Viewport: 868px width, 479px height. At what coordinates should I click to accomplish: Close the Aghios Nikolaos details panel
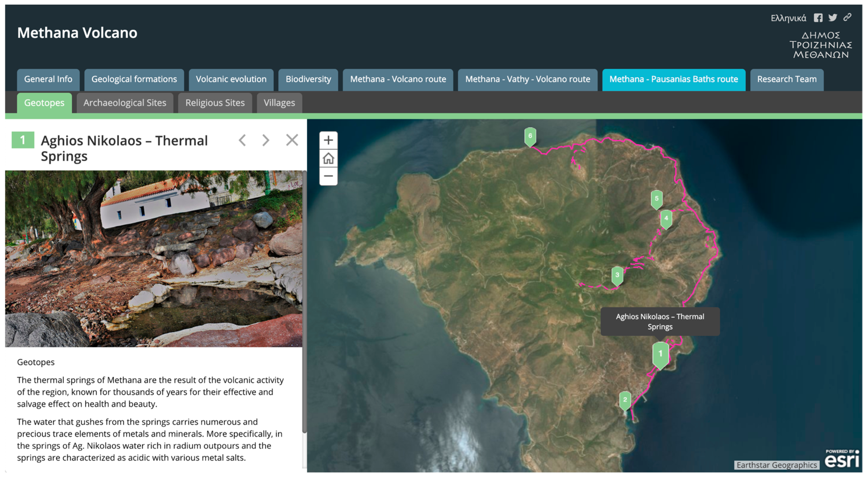[x=292, y=140]
